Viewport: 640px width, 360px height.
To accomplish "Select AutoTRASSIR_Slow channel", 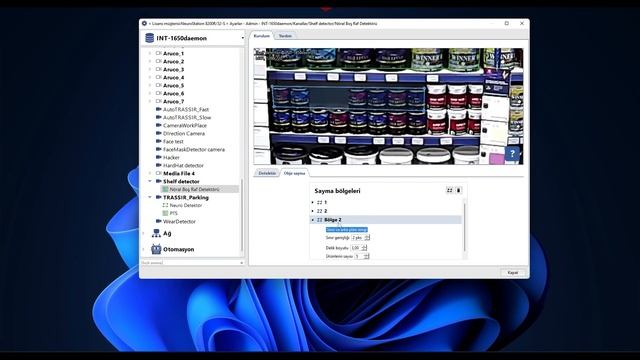I will coord(187,117).
